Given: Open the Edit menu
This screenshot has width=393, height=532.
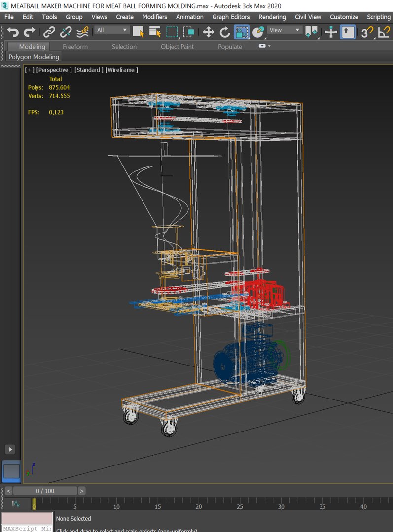Looking at the screenshot, I should pyautogui.click(x=28, y=17).
